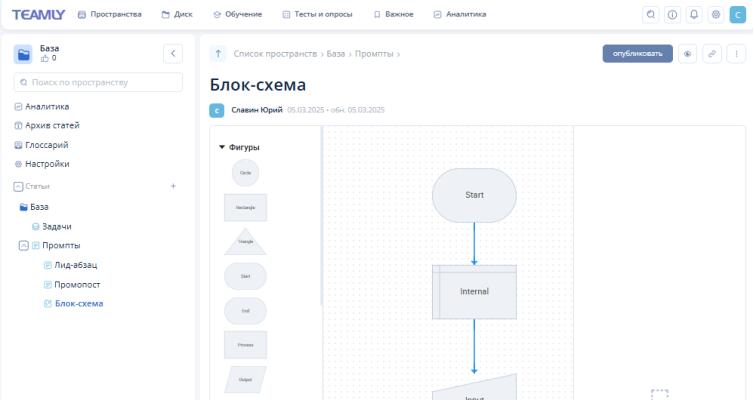The height and width of the screenshot is (400, 753).
Task: Open settings gear in the top bar
Action: click(x=714, y=14)
